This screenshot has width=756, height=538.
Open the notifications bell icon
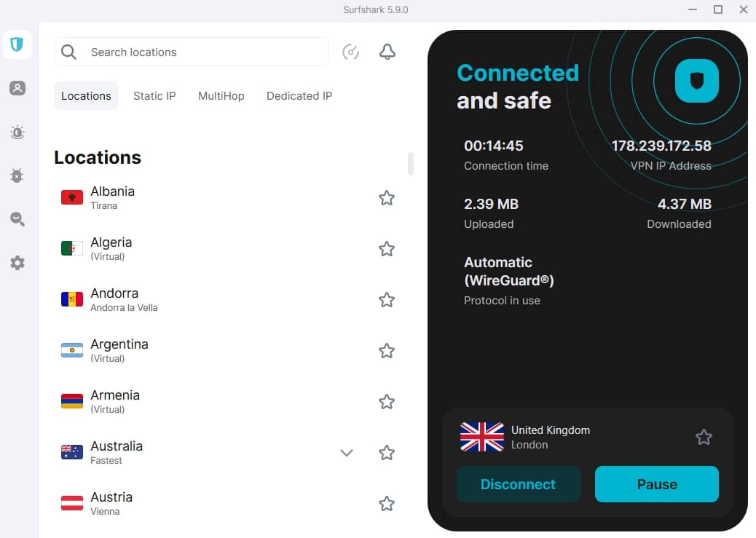(387, 52)
